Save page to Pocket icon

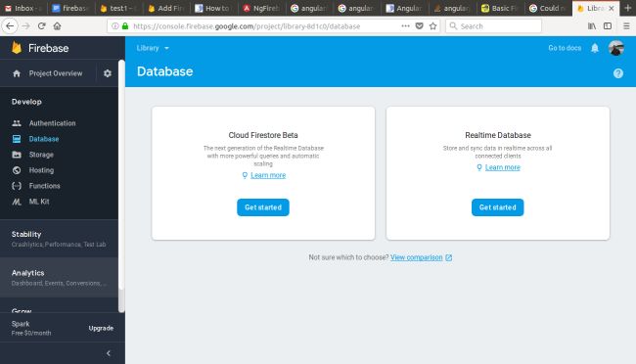(420, 26)
